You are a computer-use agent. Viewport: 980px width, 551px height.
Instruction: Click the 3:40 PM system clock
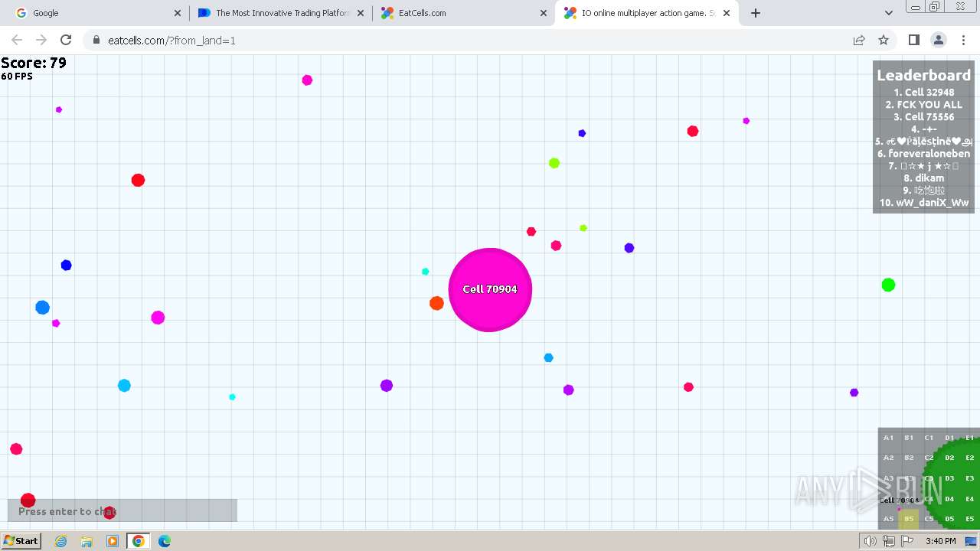tap(940, 541)
